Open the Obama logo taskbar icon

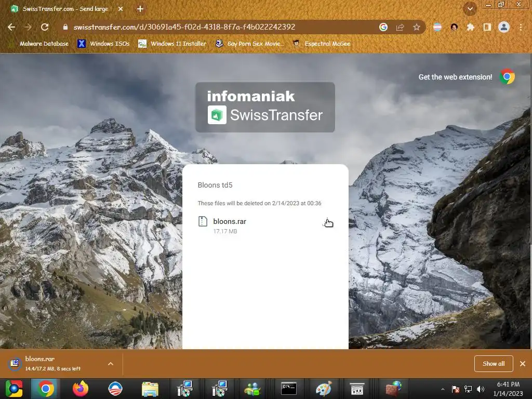115,389
